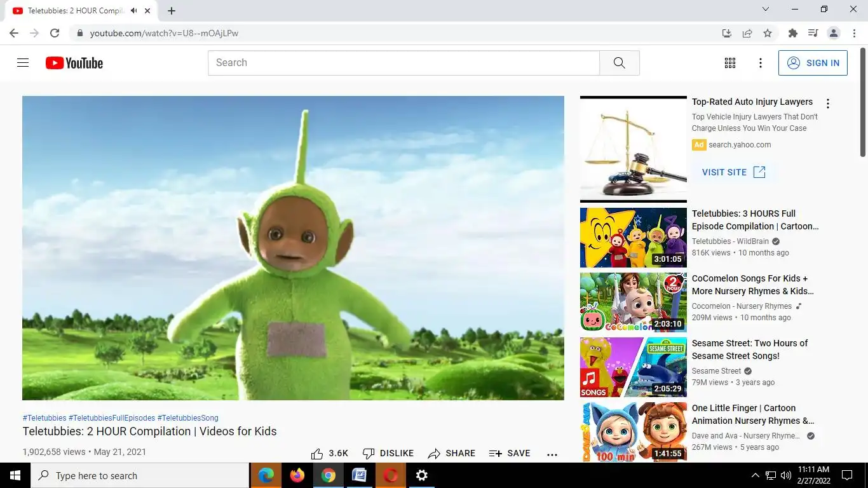Click the address bar URL
The width and height of the screenshot is (868, 488).
[164, 33]
